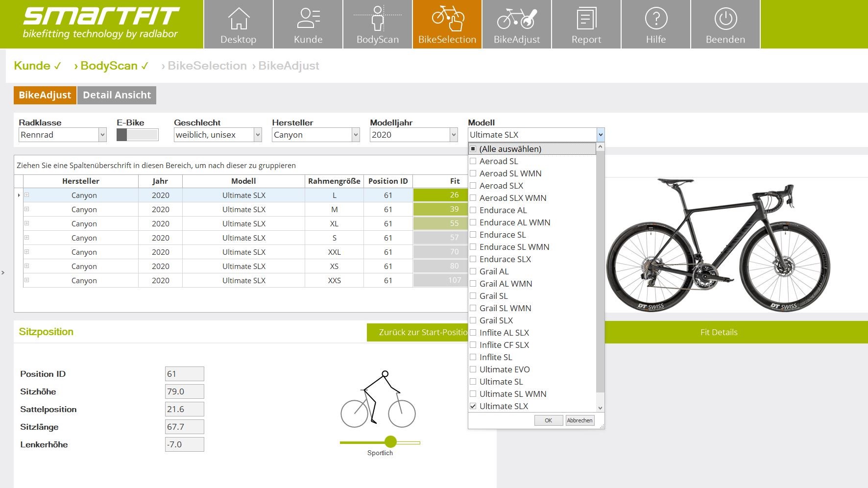Click the model list scrollbar up arrow

click(601, 147)
